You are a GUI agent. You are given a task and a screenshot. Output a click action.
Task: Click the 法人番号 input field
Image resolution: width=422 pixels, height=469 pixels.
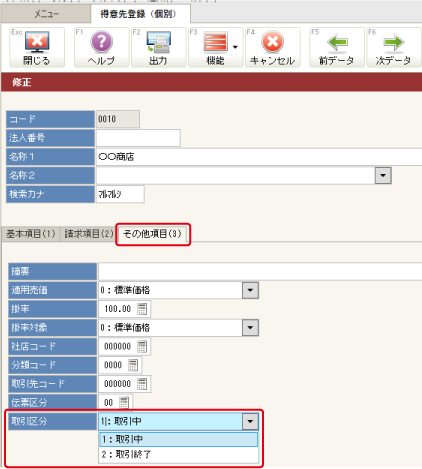138,138
